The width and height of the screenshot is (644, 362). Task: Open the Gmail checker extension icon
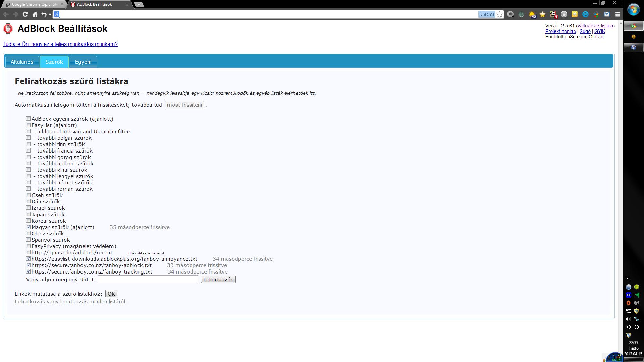607,14
